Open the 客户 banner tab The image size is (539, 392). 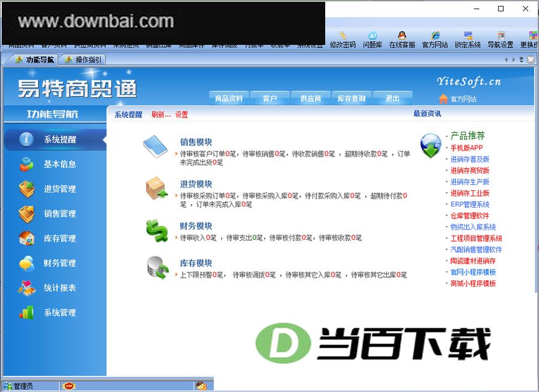pyautogui.click(x=270, y=98)
